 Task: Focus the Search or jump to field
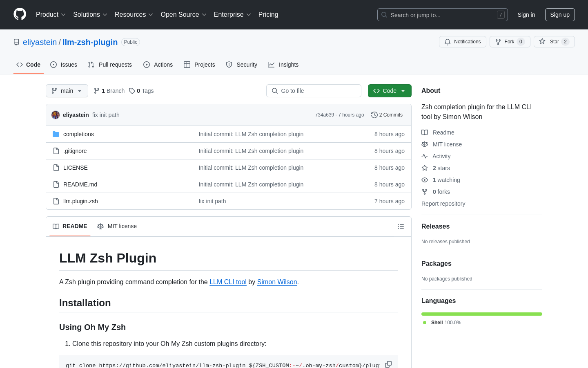click(443, 15)
